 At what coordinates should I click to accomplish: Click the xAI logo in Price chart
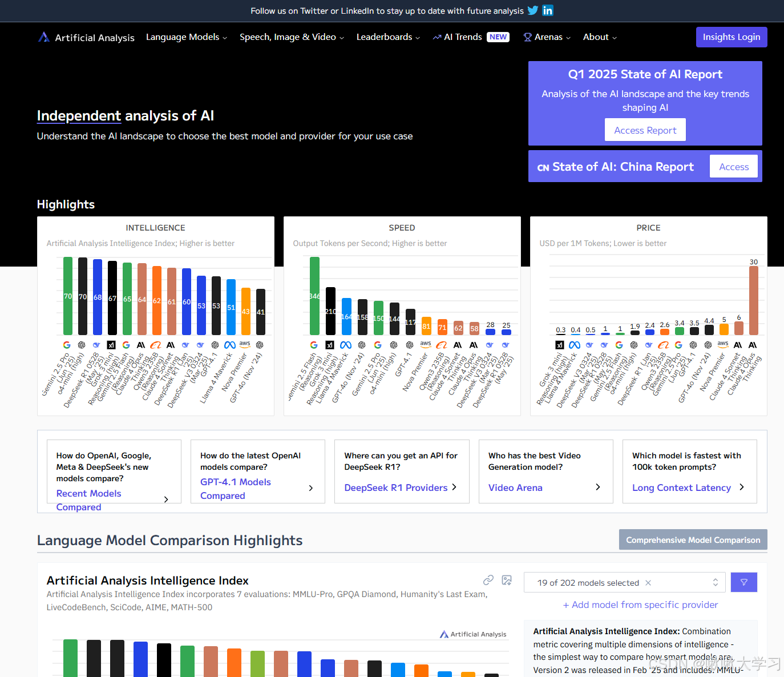tap(560, 345)
